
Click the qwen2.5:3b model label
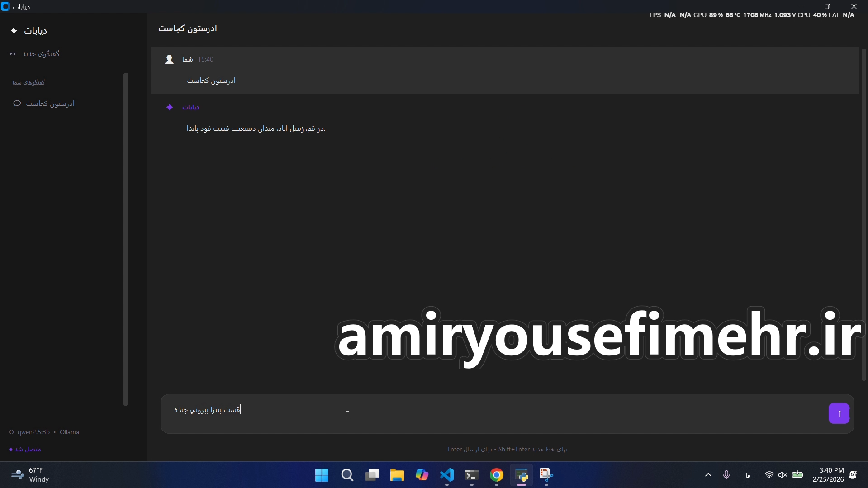click(33, 432)
